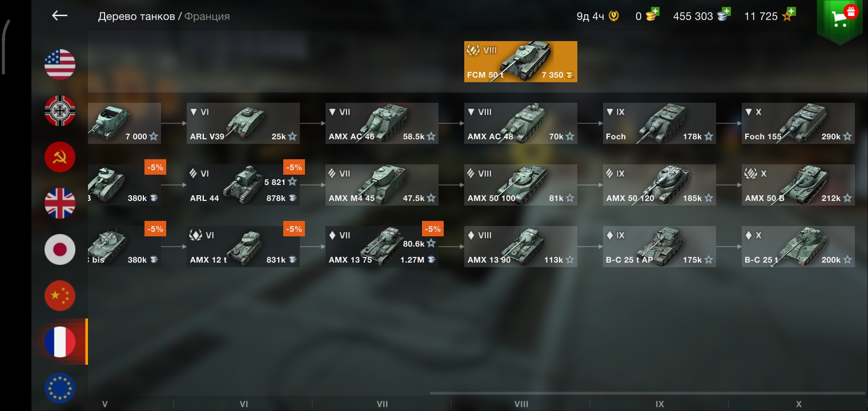Image resolution: width=868 pixels, height=411 pixels.
Task: Open the AMX 13 75 tank node
Action: point(382,247)
